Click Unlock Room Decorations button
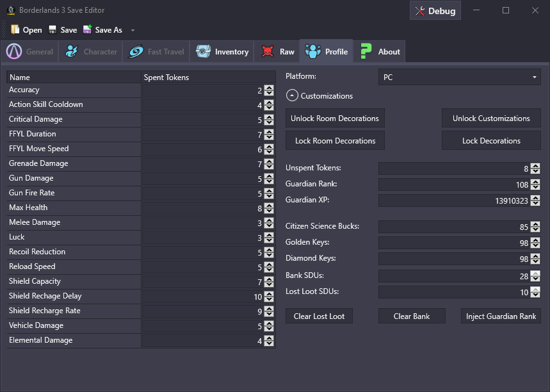550x392 pixels. click(x=335, y=118)
